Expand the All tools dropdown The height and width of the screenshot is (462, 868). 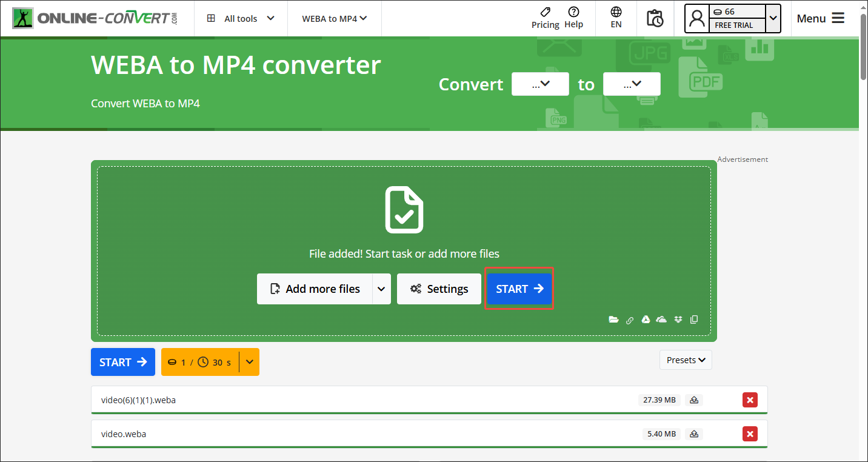(241, 18)
